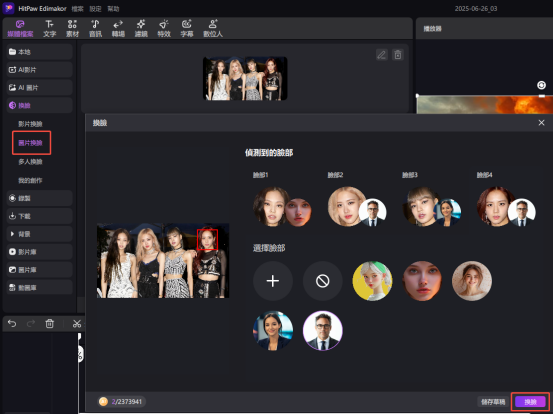Open the 音訊 (Audio) panel
The width and height of the screenshot is (553, 415).
pyautogui.click(x=95, y=29)
